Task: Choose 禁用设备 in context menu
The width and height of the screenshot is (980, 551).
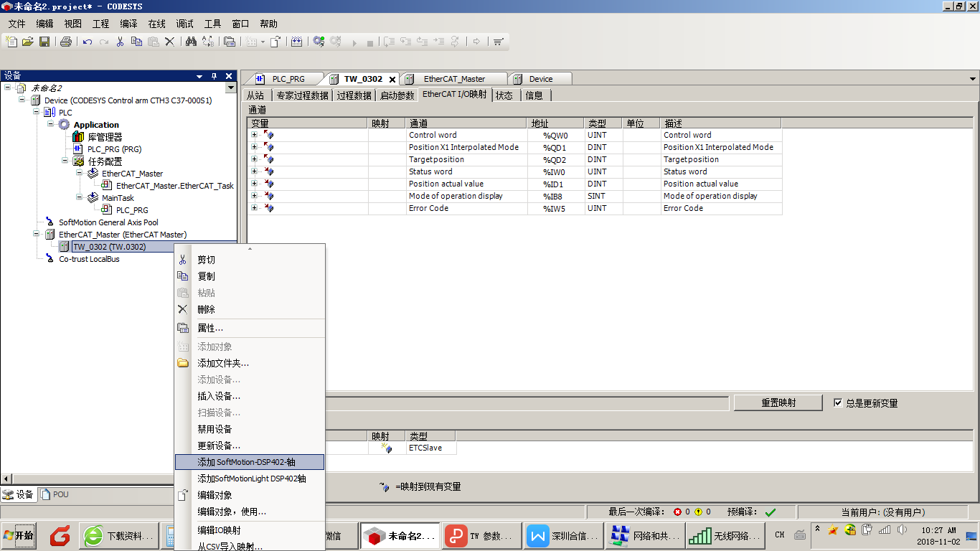Action: [250, 429]
